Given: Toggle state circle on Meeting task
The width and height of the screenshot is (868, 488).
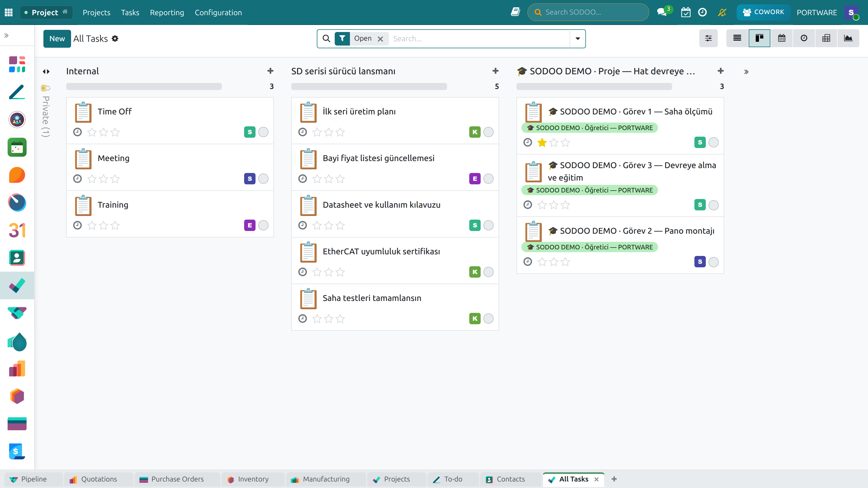Looking at the screenshot, I should (x=263, y=178).
